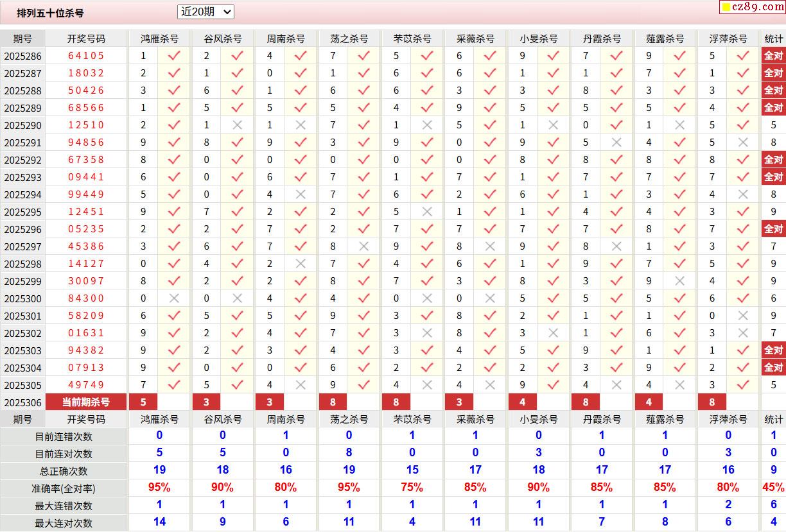Click the X mark for 小旻杀号 in row 2025302
The width and height of the screenshot is (786, 532).
click(x=553, y=333)
